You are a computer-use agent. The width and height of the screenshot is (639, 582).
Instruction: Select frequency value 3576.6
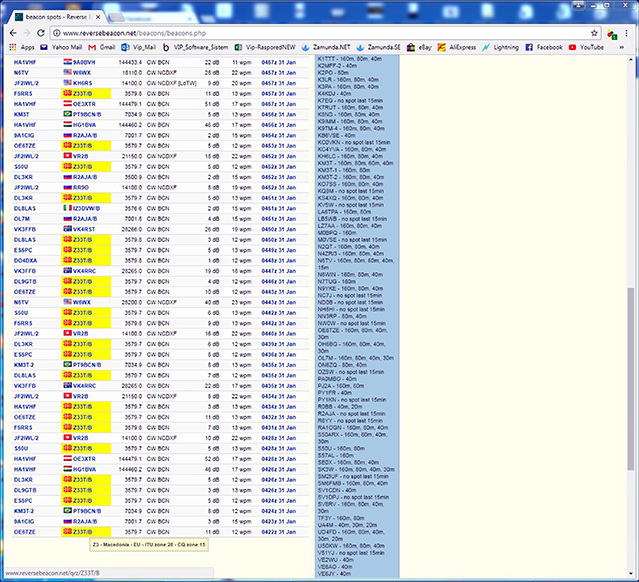133,208
